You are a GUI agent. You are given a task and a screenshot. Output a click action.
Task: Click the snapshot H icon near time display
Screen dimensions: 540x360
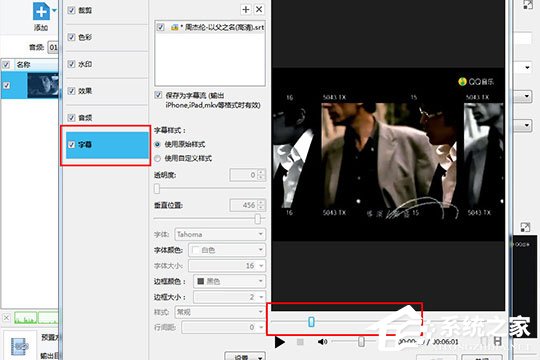(498, 341)
